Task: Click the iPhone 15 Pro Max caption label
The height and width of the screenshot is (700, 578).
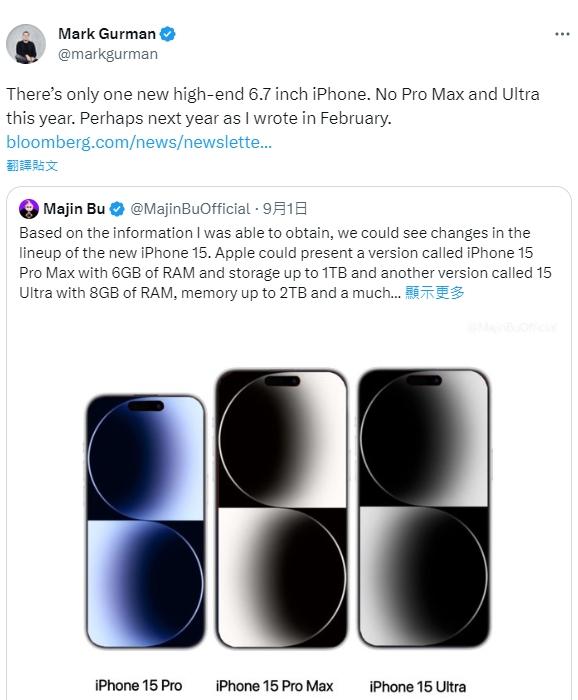Action: point(274,686)
